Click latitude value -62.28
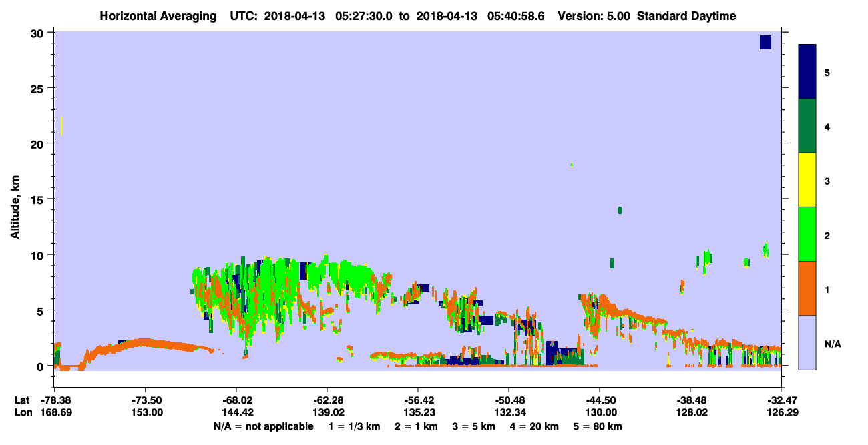Viewport: 868px width, 445px height. (327, 400)
